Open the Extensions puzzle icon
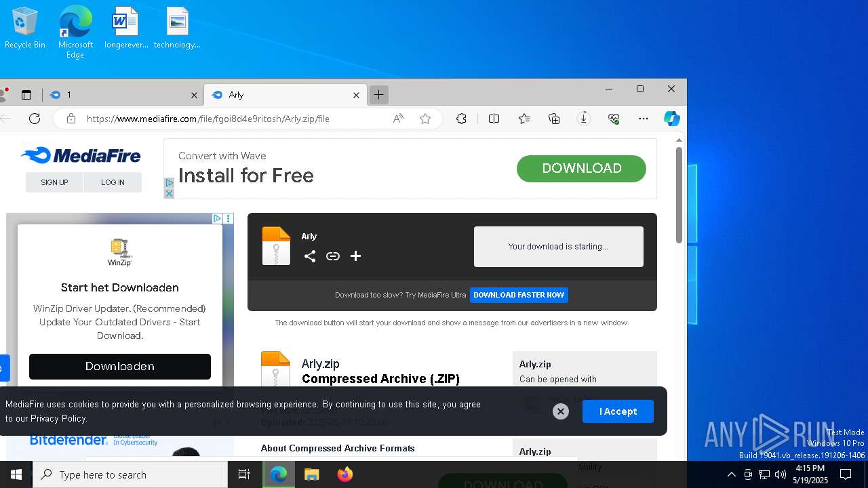 [461, 119]
